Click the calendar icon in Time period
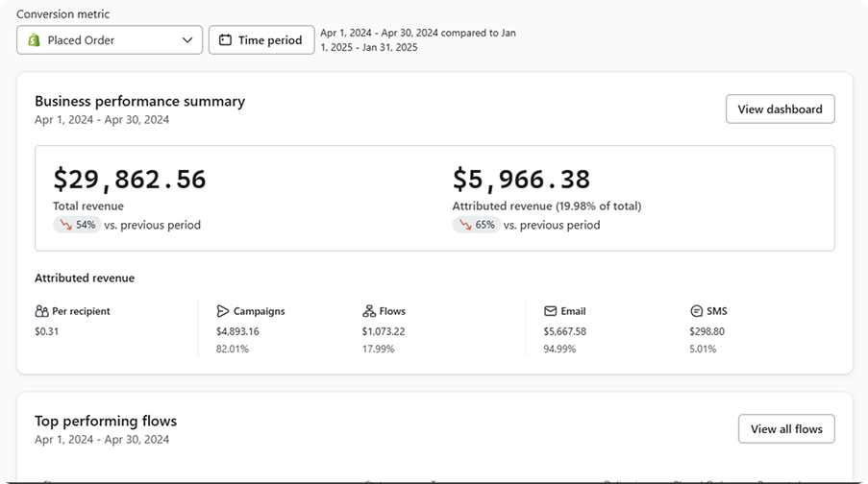This screenshot has width=868, height=484. 225,40
